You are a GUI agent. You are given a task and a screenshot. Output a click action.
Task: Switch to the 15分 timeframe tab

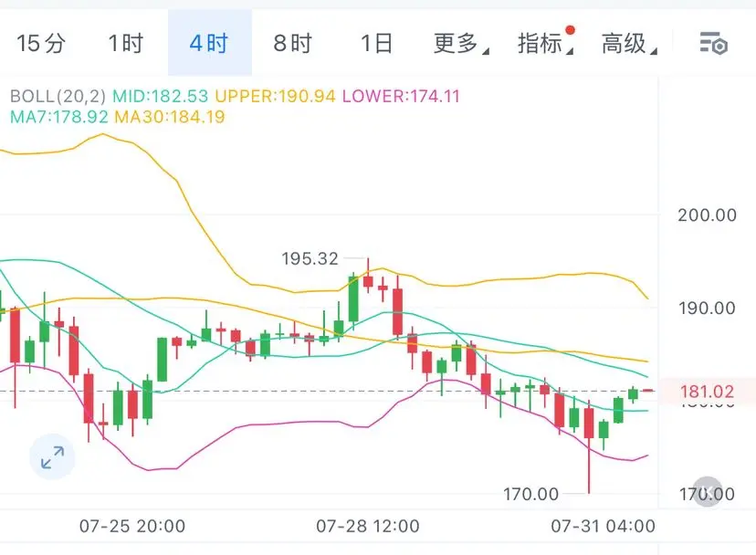(x=41, y=44)
